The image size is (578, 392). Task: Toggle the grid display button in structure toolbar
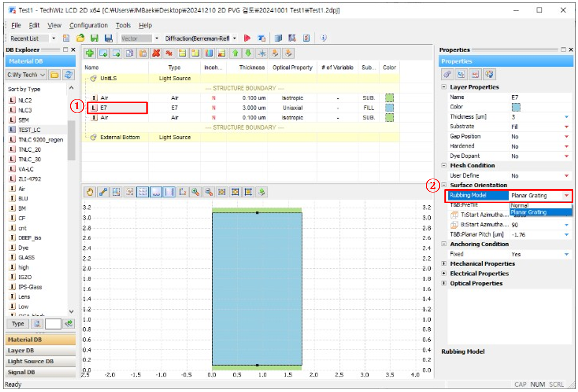click(143, 192)
